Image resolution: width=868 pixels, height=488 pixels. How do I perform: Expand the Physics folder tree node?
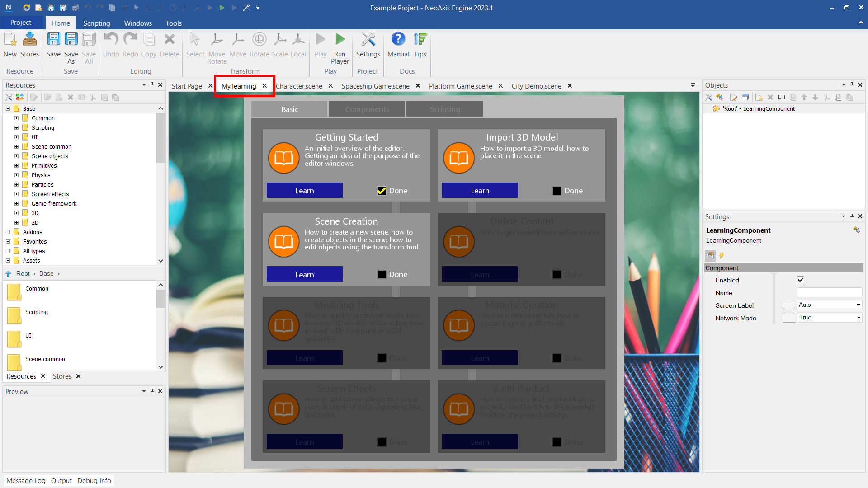(x=17, y=175)
